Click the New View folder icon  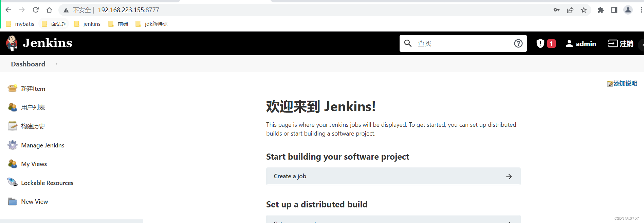[13, 201]
